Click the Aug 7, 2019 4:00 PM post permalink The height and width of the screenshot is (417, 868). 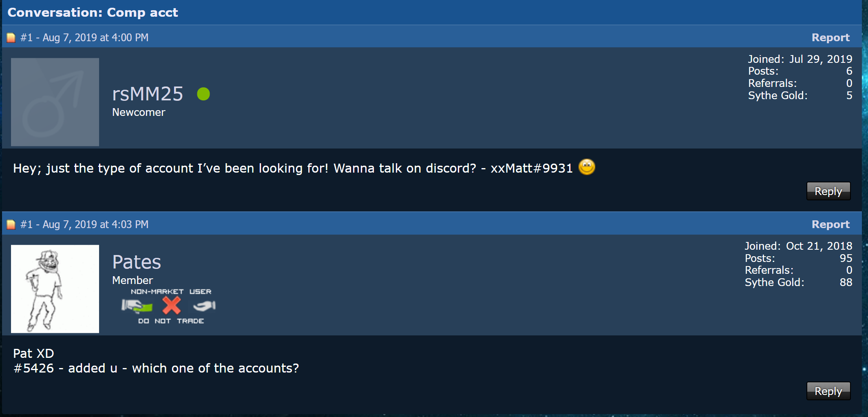pyautogui.click(x=84, y=38)
